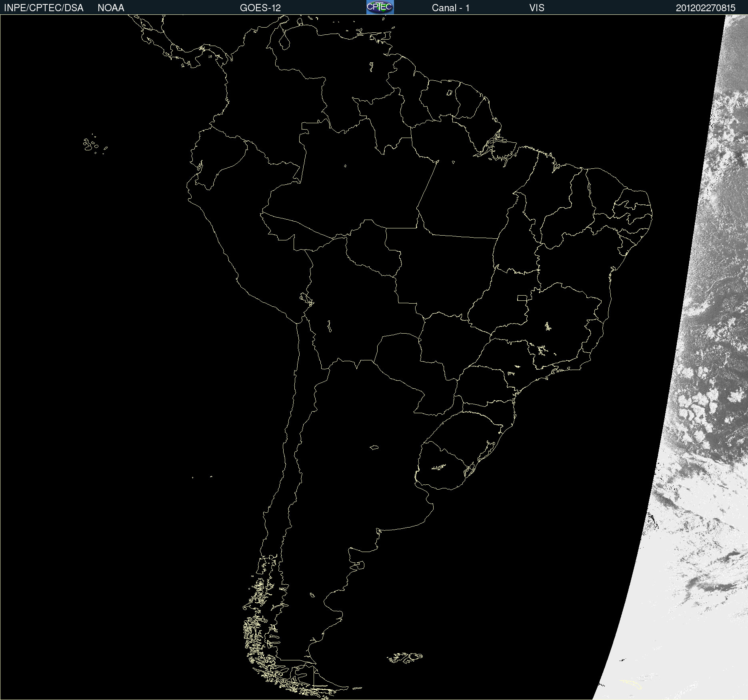Screen dimensions: 748x700
Task: Click the 201202270815 timestamp
Action: click(x=706, y=8)
